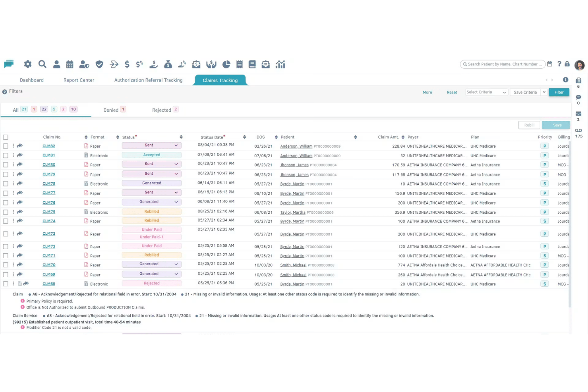Switch to the Report Center tab

79,80
